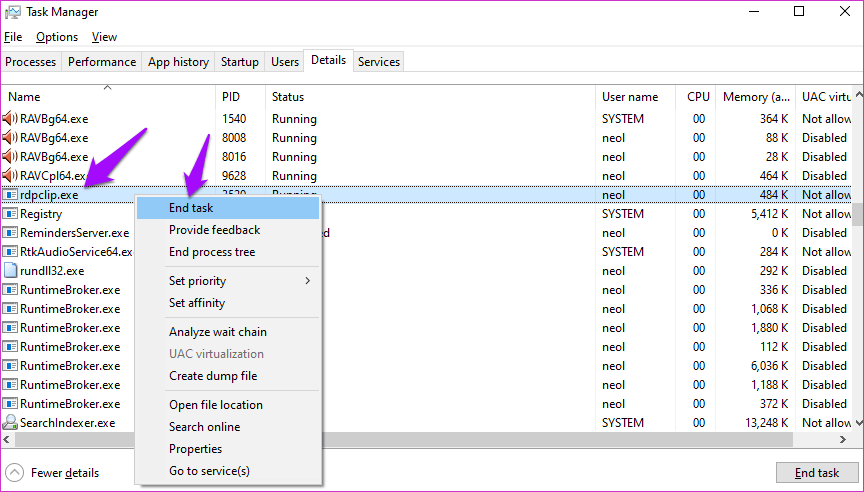
Task: Click the SearchIndexer.exe magnifier icon
Action: 11,423
